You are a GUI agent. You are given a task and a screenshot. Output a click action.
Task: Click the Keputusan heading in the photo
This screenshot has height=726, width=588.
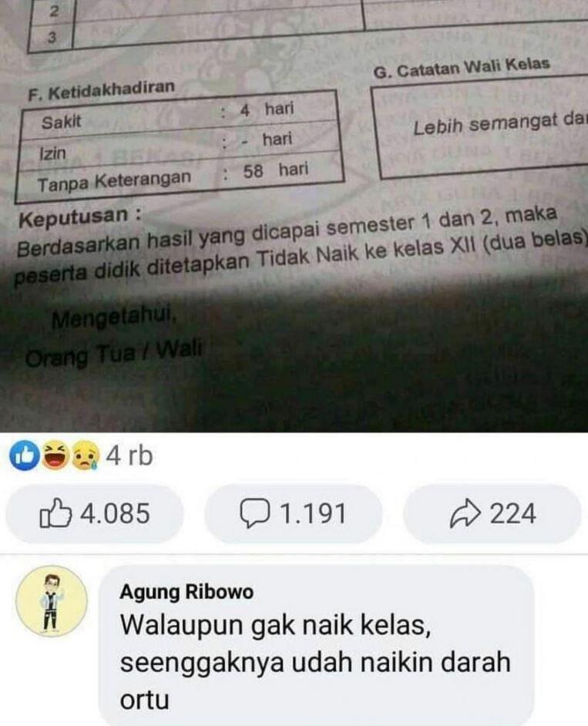click(79, 217)
